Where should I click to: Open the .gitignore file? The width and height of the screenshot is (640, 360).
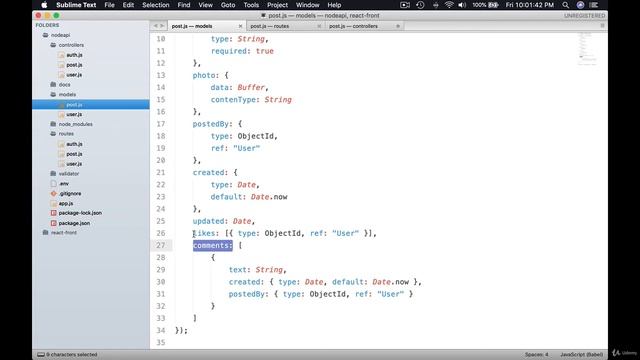coord(70,193)
